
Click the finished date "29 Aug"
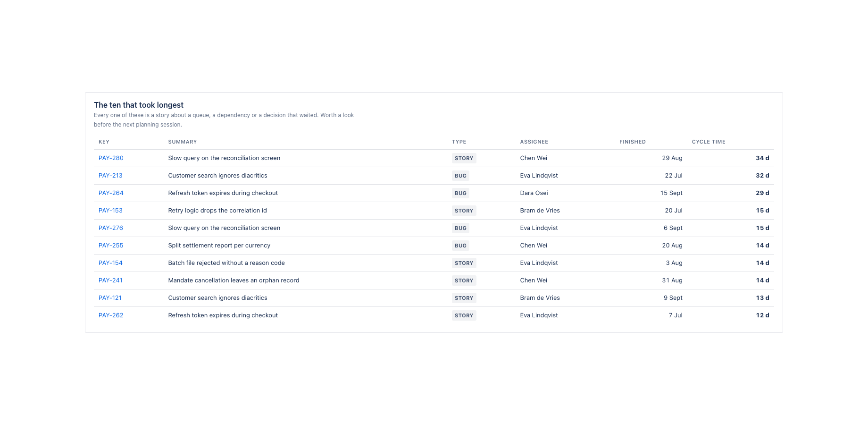[672, 158]
